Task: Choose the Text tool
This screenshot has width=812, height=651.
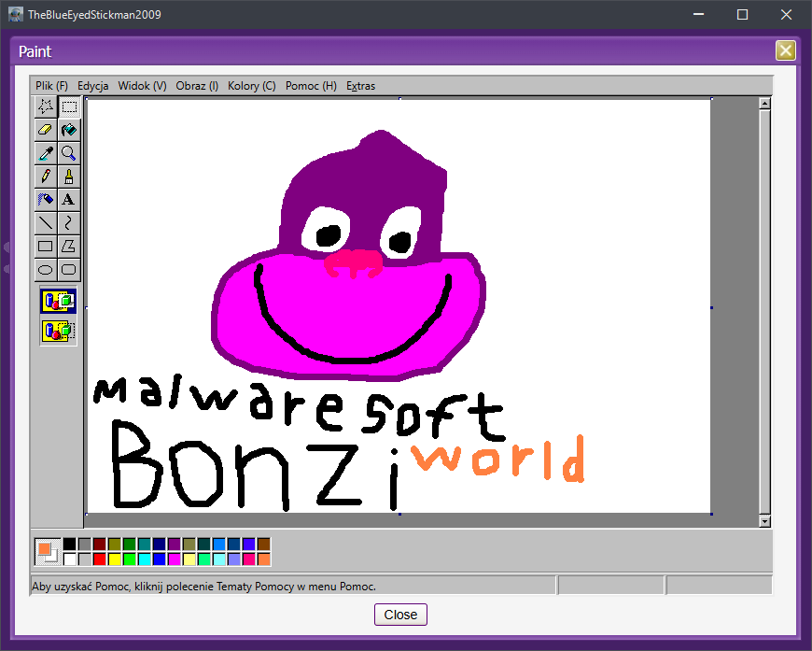Action: click(x=69, y=200)
